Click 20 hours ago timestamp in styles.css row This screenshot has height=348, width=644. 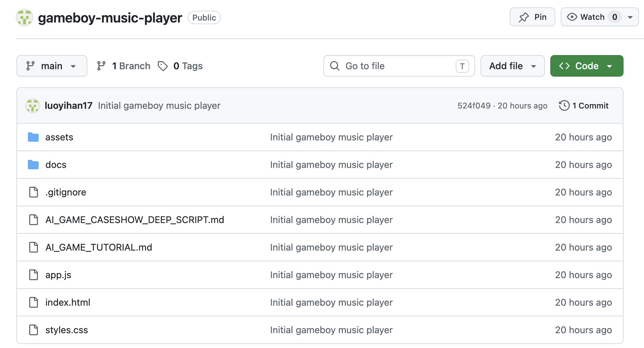[x=584, y=330]
